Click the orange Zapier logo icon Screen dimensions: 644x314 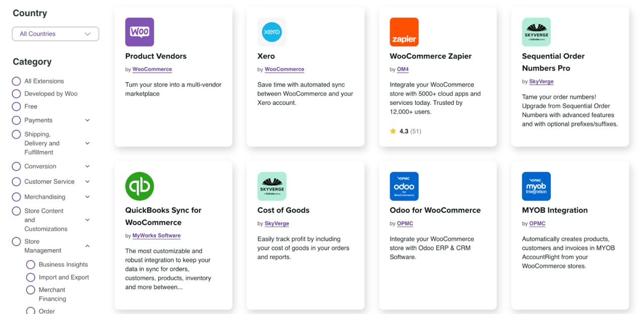[x=404, y=32]
